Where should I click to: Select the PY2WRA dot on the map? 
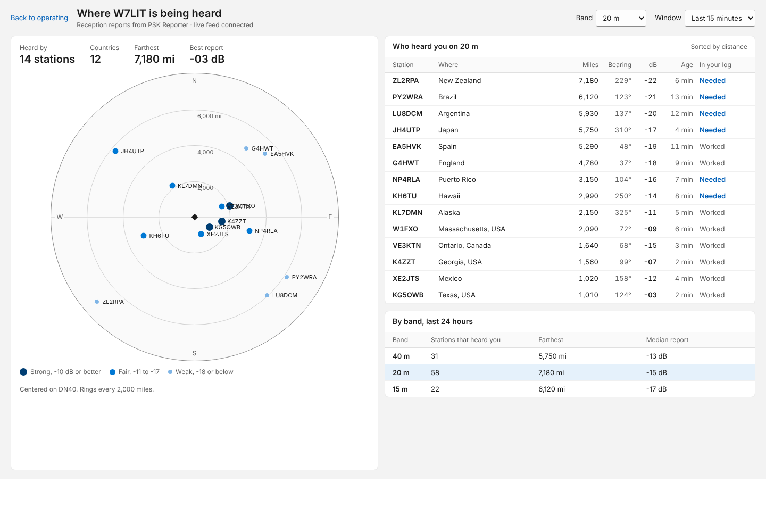coord(287,277)
